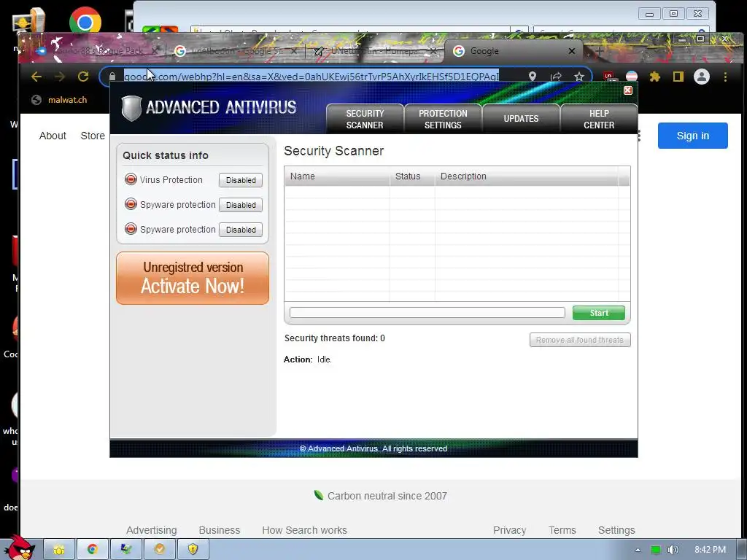Click the orange checkmark taskbar icon

tap(159, 550)
